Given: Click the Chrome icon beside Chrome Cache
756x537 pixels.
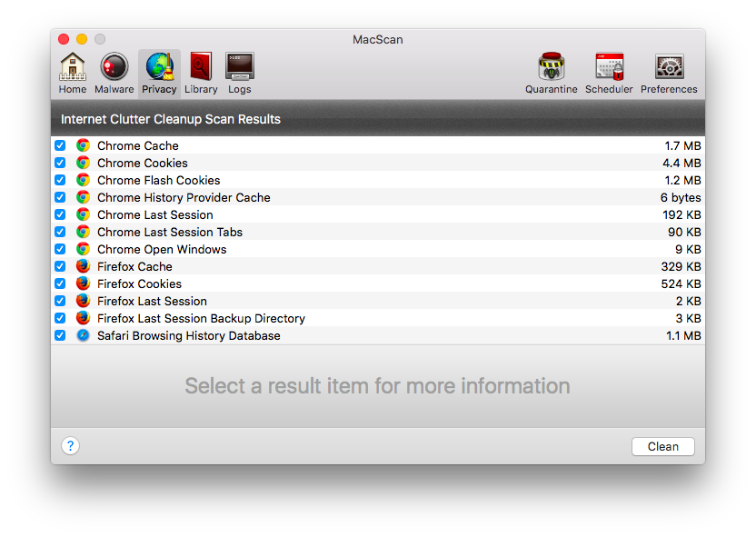Looking at the screenshot, I should click(x=83, y=145).
